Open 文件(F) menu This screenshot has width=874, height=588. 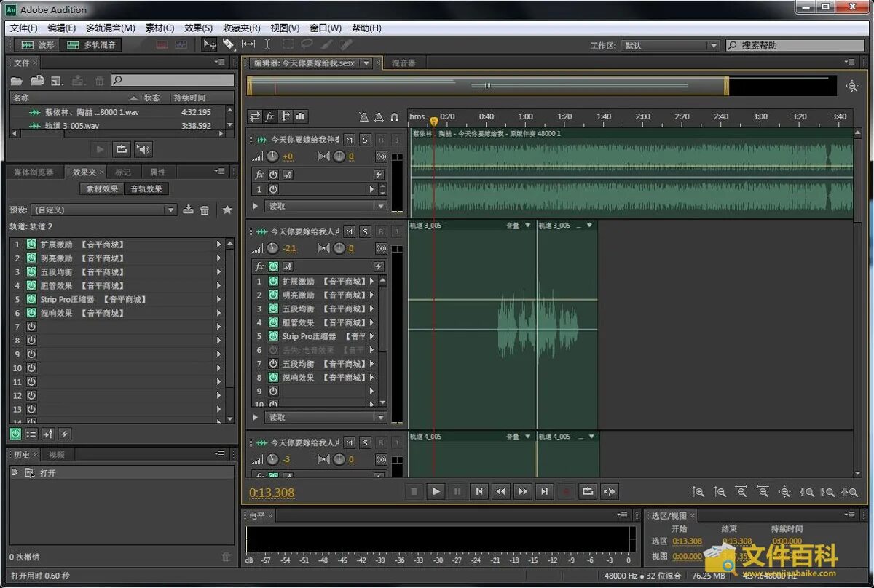coord(23,28)
